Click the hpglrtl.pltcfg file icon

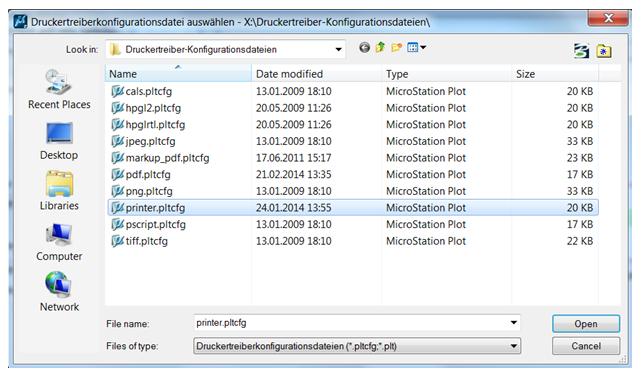tap(117, 124)
